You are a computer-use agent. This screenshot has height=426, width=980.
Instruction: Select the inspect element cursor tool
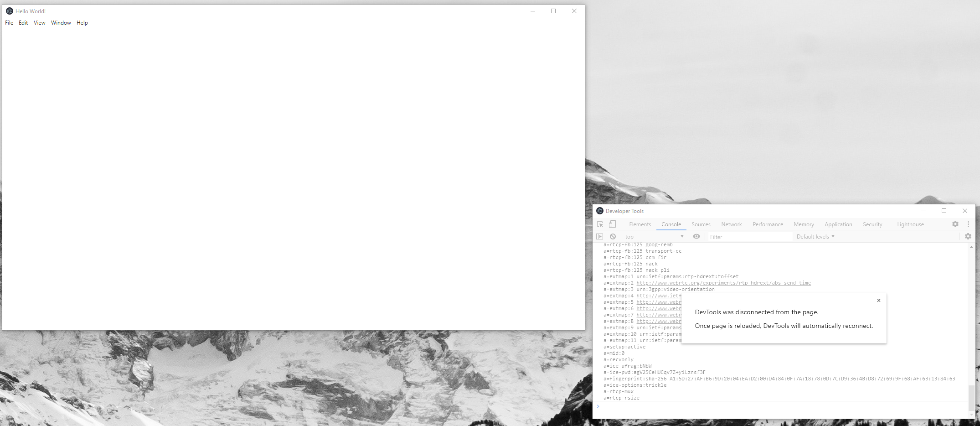coord(600,224)
